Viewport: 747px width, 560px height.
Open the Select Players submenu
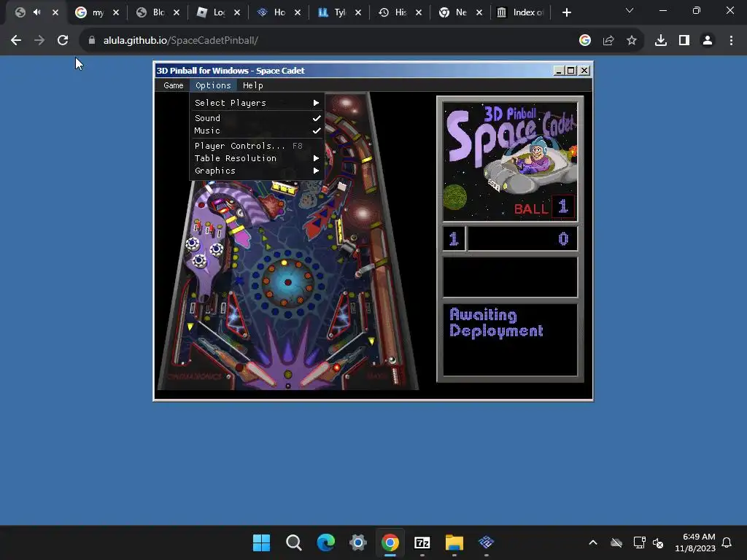[257, 103]
